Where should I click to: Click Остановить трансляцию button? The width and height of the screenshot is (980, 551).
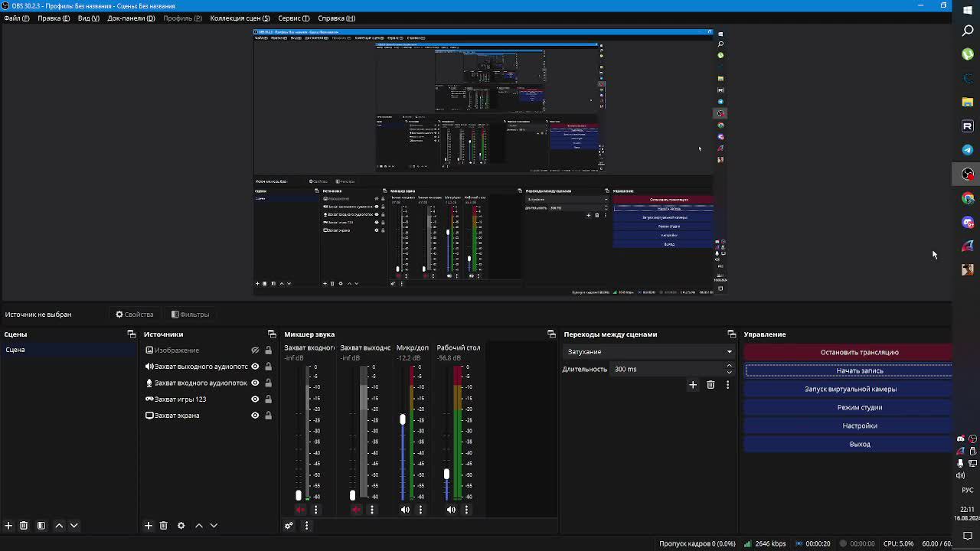coord(848,352)
